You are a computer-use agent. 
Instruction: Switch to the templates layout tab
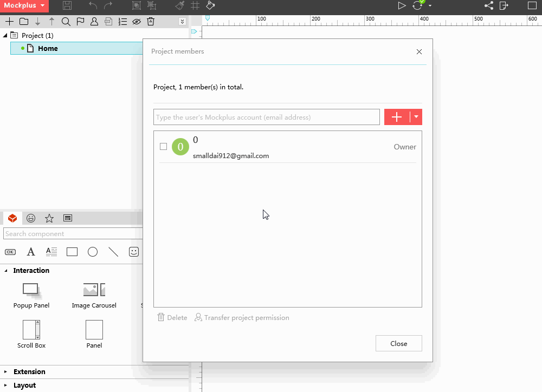[x=68, y=218]
